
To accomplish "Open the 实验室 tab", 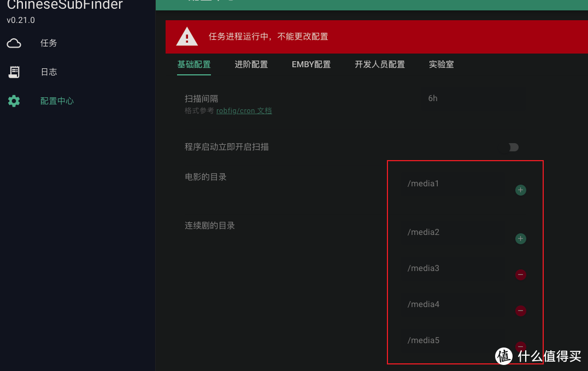I will 441,64.
